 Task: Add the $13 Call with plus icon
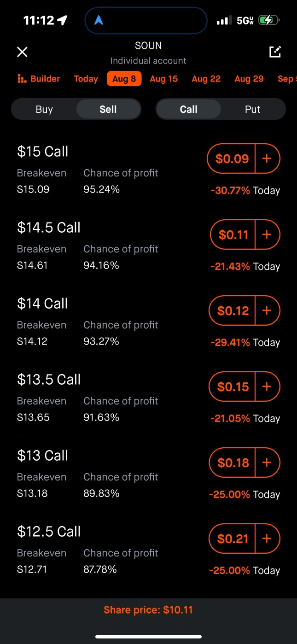[x=267, y=463]
